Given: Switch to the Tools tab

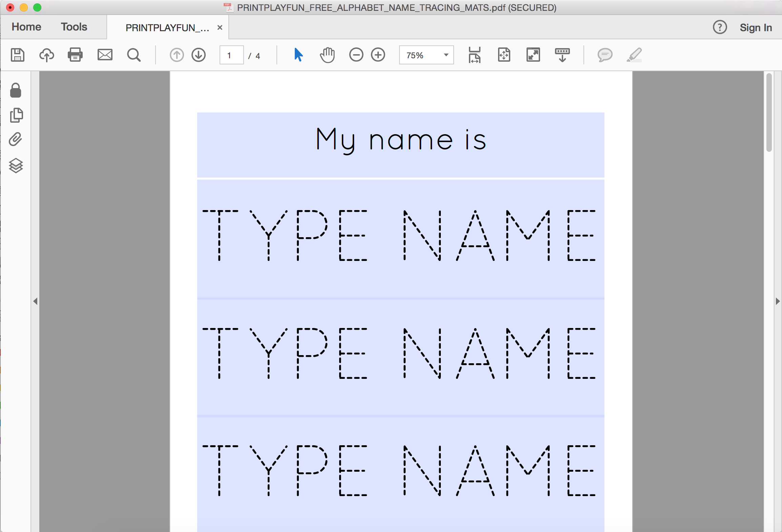Looking at the screenshot, I should [74, 27].
